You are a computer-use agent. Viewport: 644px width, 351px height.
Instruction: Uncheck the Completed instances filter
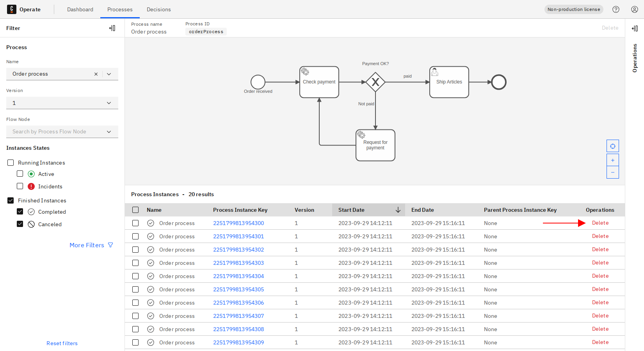tap(20, 212)
